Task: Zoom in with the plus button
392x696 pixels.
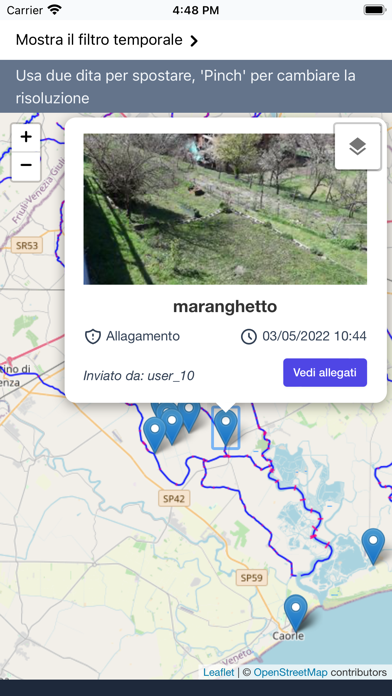Action: coord(26,137)
